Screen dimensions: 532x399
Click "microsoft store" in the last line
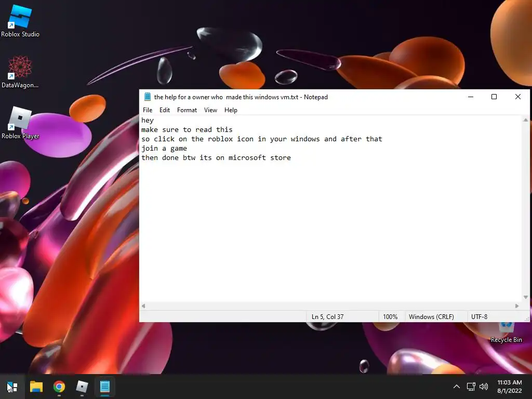[260, 158]
